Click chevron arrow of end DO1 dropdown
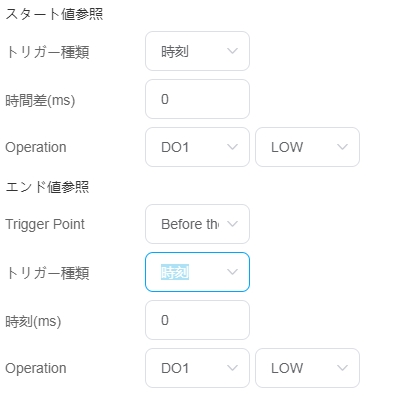Image resolution: width=418 pixels, height=396 pixels. tap(232, 368)
